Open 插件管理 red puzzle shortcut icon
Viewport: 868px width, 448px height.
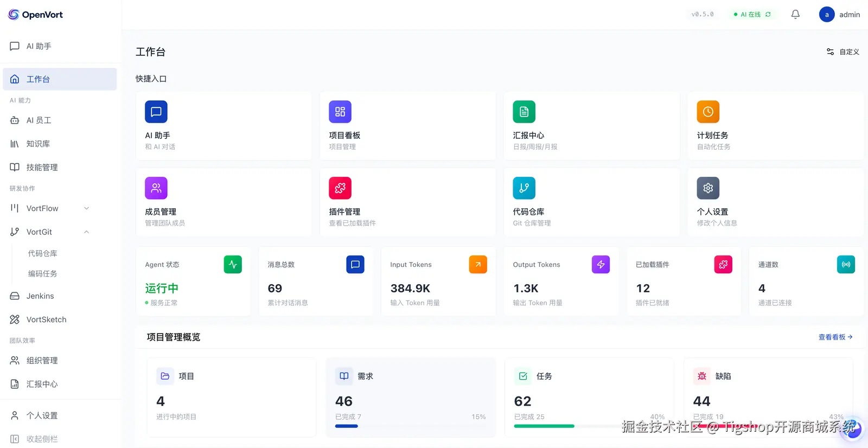coord(340,188)
